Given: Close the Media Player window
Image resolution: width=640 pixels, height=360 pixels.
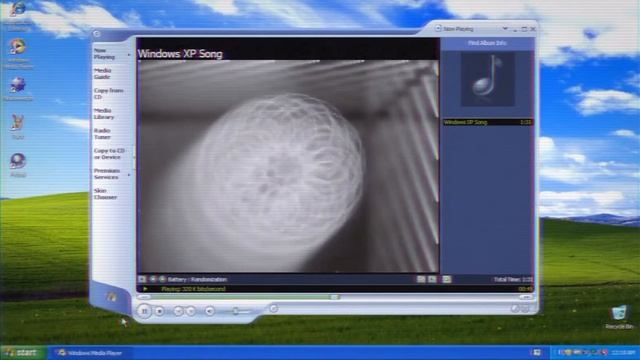Looking at the screenshot, I should point(533,29).
